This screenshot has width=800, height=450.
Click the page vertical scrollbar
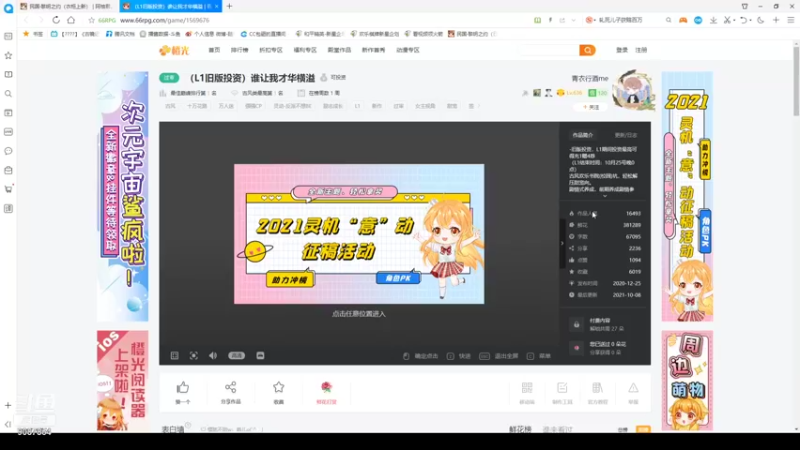pos(796,81)
